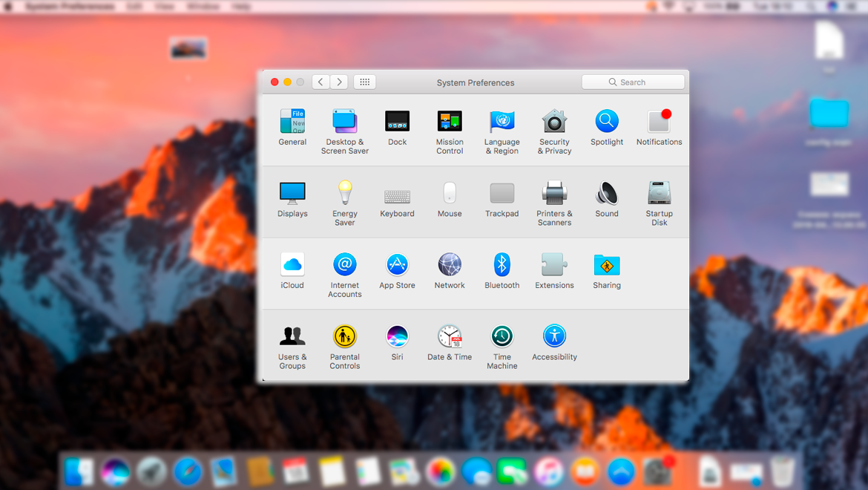This screenshot has width=868, height=490.
Task: Open Startup Disk settings
Action: 659,203
